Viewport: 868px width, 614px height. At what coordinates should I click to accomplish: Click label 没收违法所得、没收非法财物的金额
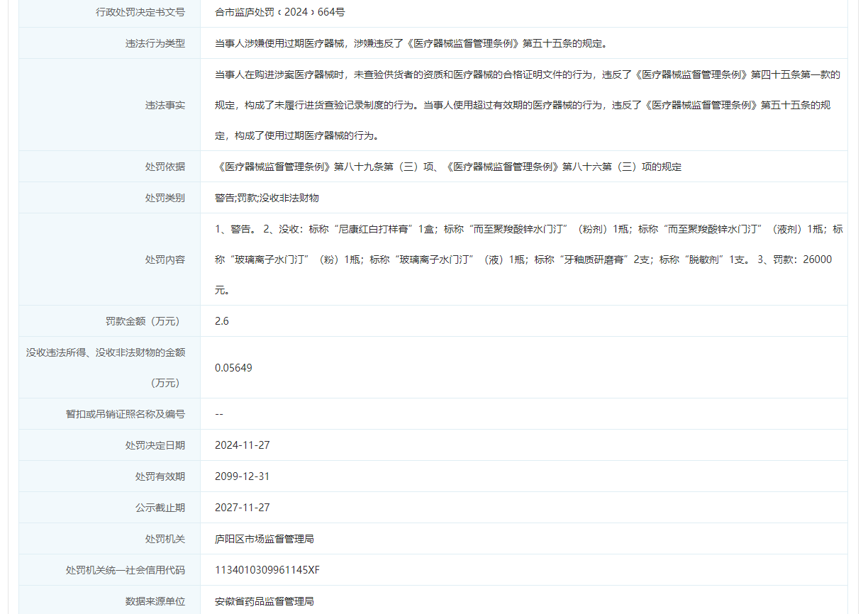point(106,352)
